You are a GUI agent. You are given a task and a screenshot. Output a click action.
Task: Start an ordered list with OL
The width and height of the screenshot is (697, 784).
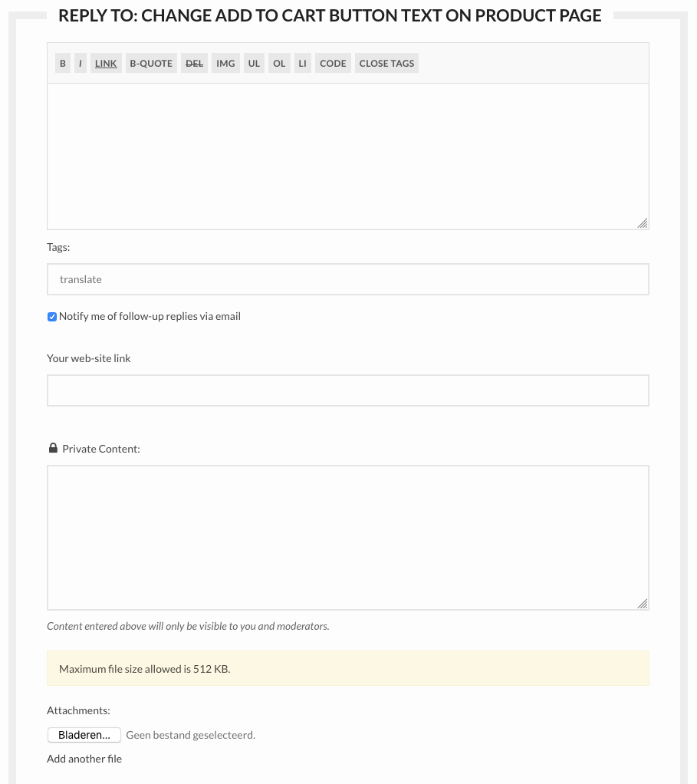point(279,64)
